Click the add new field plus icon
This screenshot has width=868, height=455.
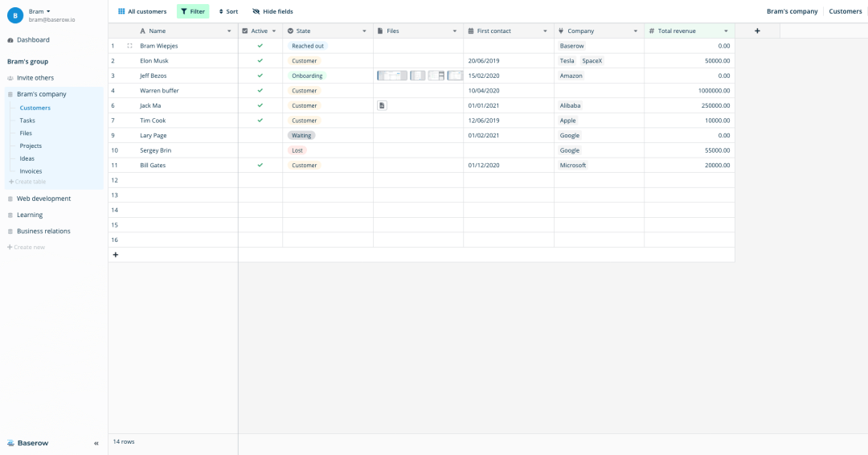757,31
